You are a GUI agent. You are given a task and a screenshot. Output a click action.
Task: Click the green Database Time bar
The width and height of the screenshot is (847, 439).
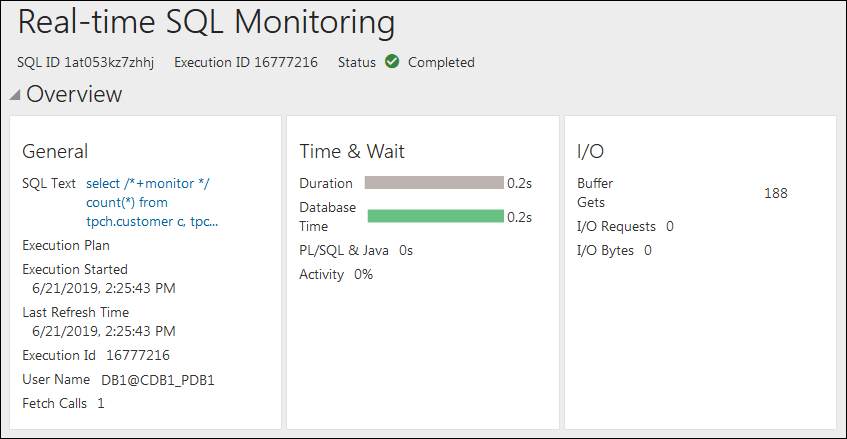(436, 216)
